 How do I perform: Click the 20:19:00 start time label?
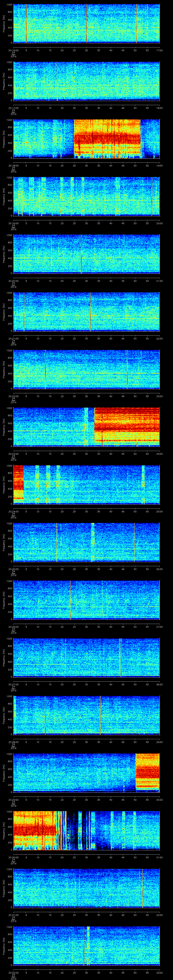[x=13, y=223]
